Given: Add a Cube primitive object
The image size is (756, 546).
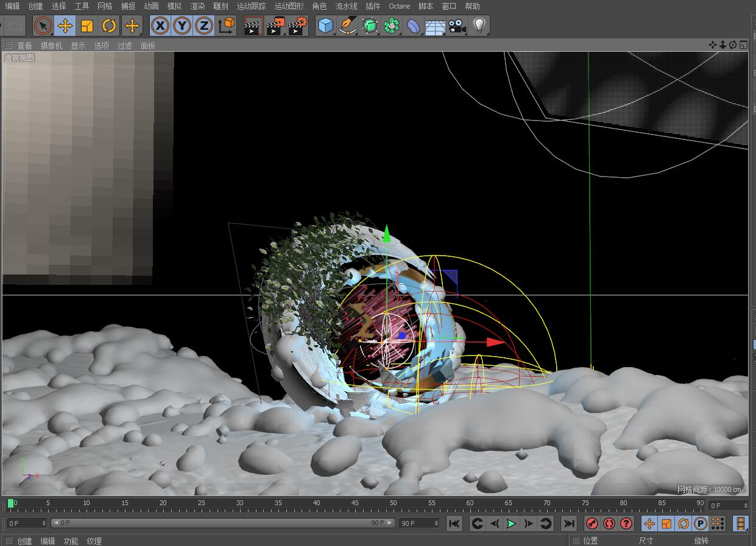Looking at the screenshot, I should [326, 26].
